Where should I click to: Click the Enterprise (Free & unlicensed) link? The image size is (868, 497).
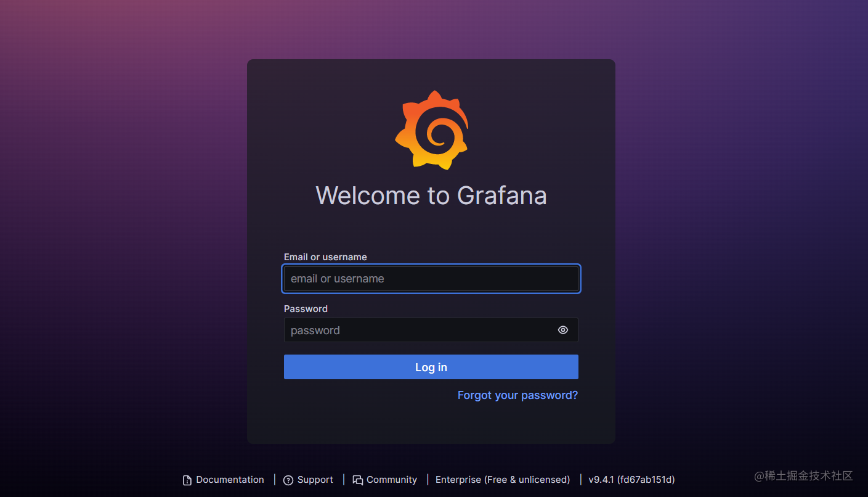502,479
